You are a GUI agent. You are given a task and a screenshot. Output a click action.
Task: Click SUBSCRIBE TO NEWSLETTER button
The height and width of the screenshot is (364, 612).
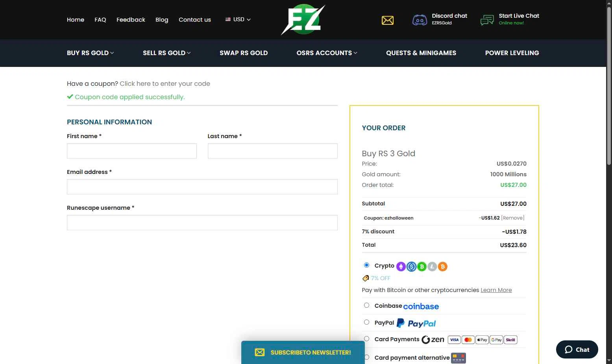(303, 352)
